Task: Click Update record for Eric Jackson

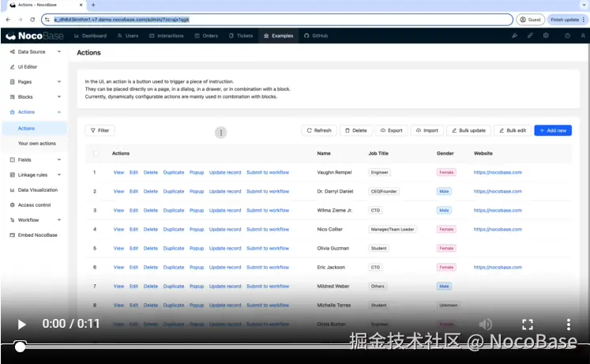Action: (x=225, y=268)
